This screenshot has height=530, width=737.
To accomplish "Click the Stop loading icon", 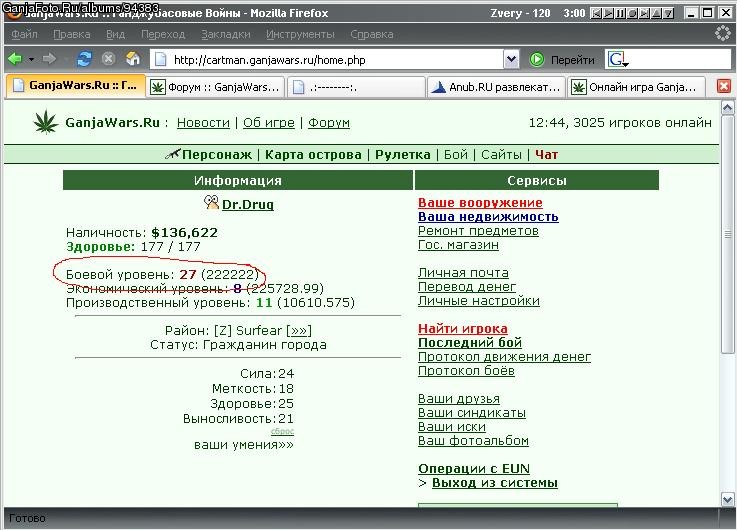I will (x=109, y=59).
